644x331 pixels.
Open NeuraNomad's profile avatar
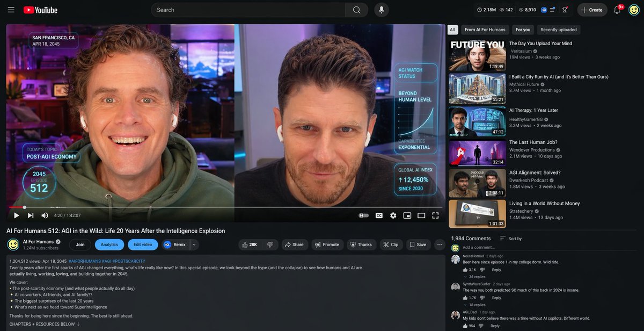[x=455, y=259]
